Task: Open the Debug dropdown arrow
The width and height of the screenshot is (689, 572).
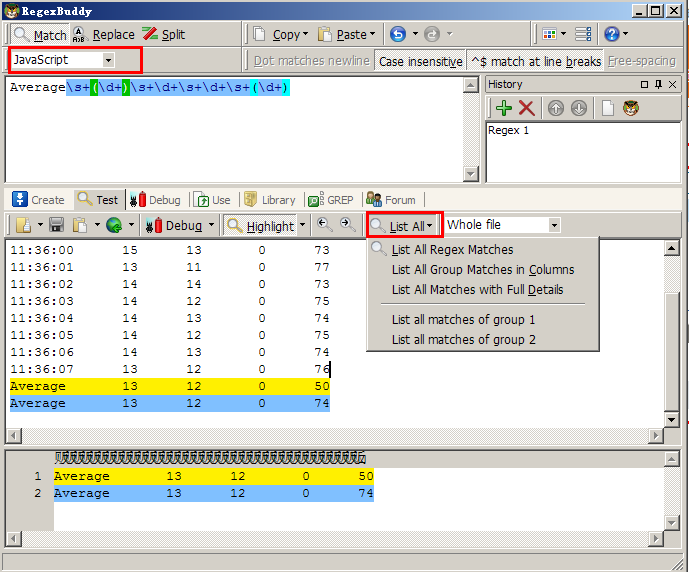Action: pyautogui.click(x=211, y=225)
